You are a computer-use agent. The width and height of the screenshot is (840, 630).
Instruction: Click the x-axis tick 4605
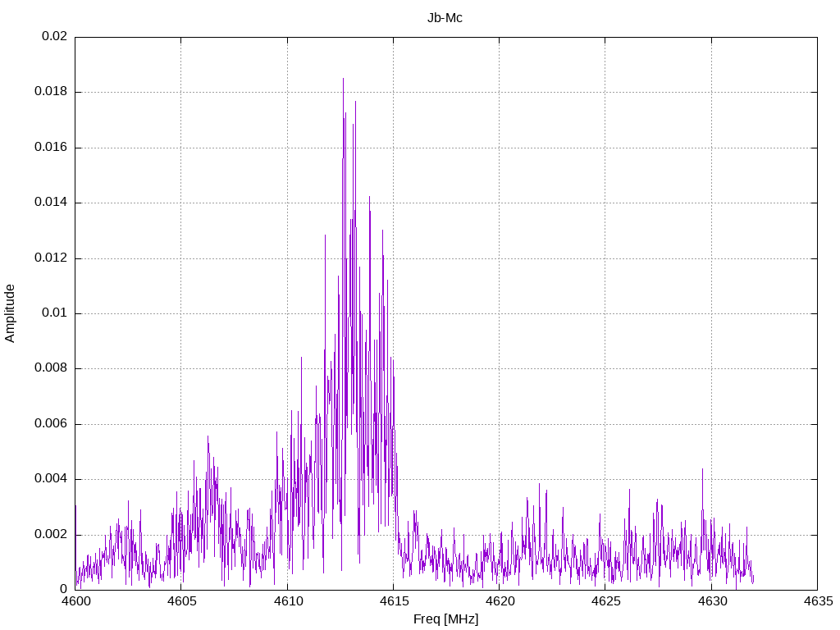(x=181, y=601)
